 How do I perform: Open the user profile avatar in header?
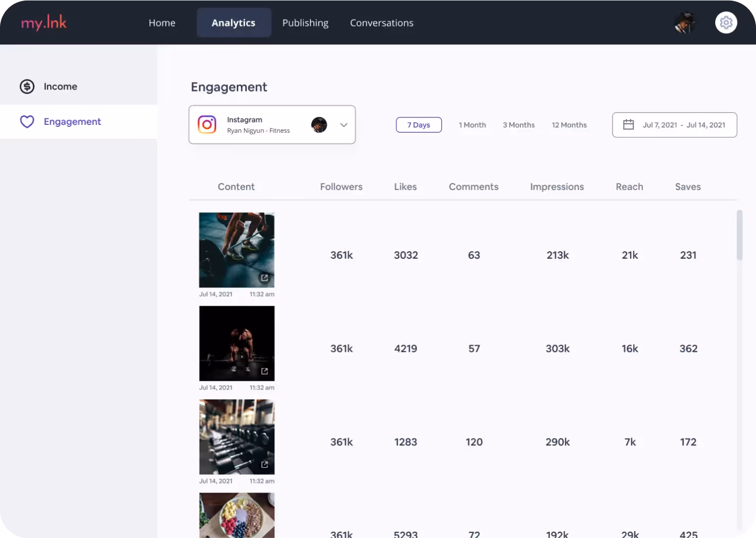(x=685, y=23)
